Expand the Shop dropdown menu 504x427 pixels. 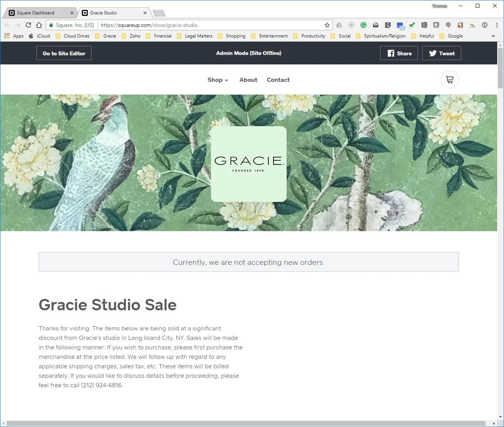click(x=218, y=80)
